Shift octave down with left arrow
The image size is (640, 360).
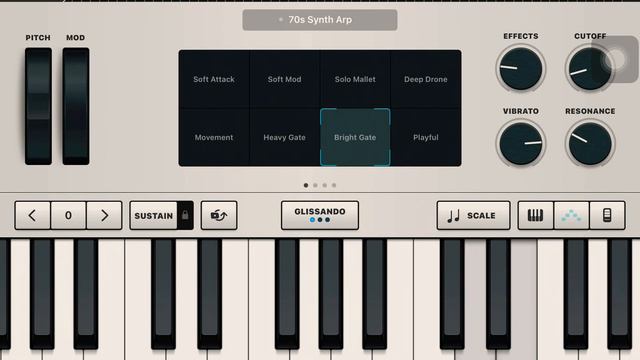click(33, 215)
